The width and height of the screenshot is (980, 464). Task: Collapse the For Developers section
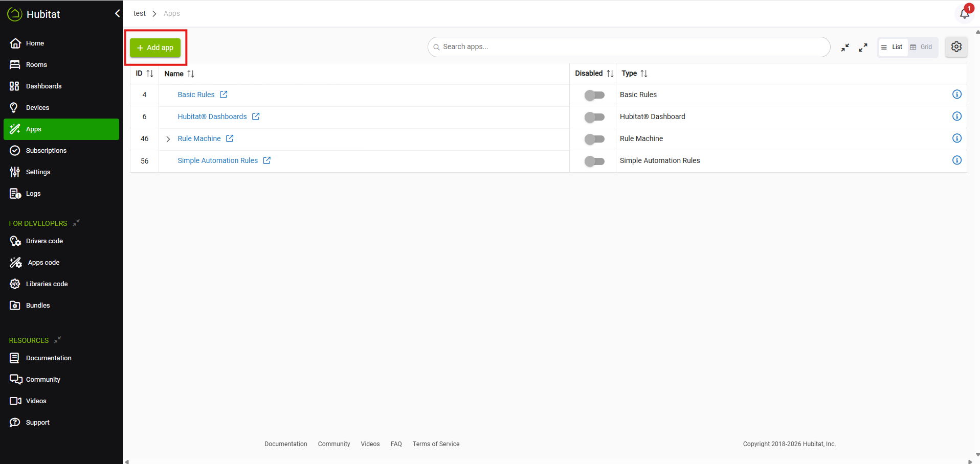(x=76, y=223)
